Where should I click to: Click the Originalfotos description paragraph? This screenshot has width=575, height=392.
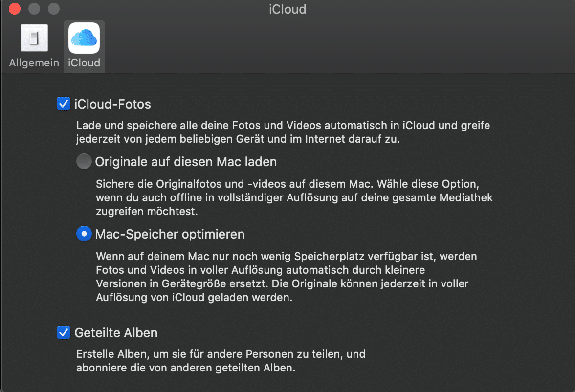pyautogui.click(x=294, y=197)
